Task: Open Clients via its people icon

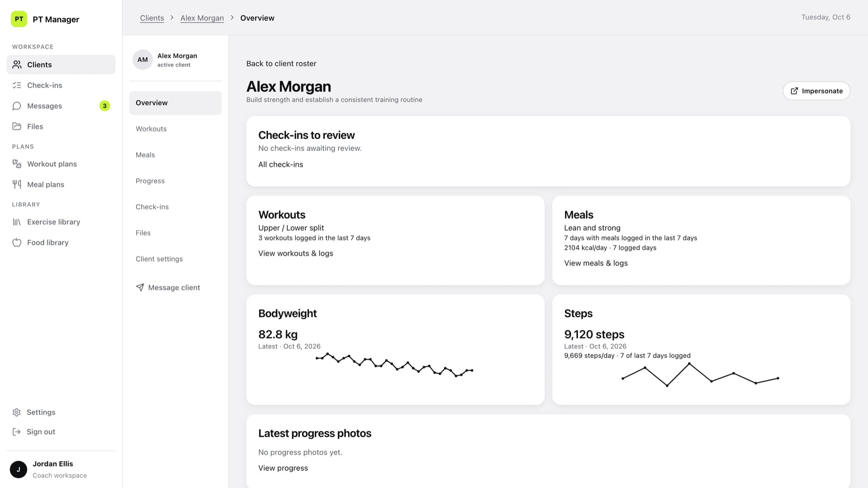Action: (x=17, y=64)
